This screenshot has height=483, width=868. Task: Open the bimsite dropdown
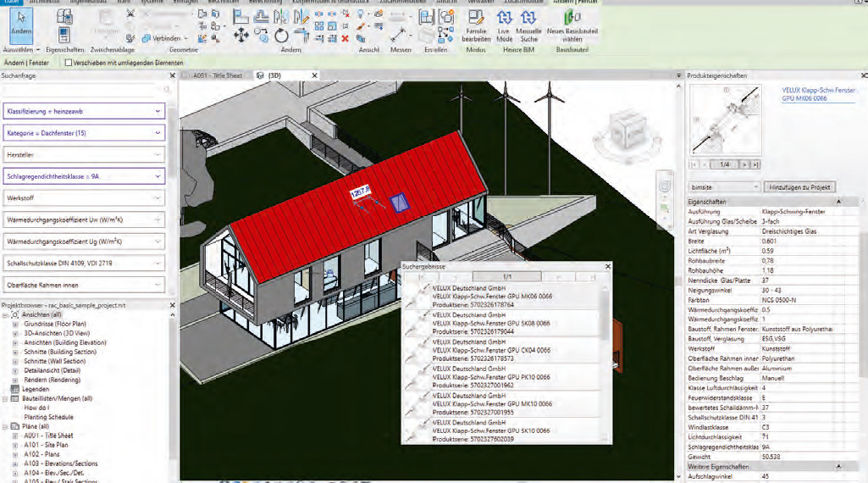(x=724, y=187)
